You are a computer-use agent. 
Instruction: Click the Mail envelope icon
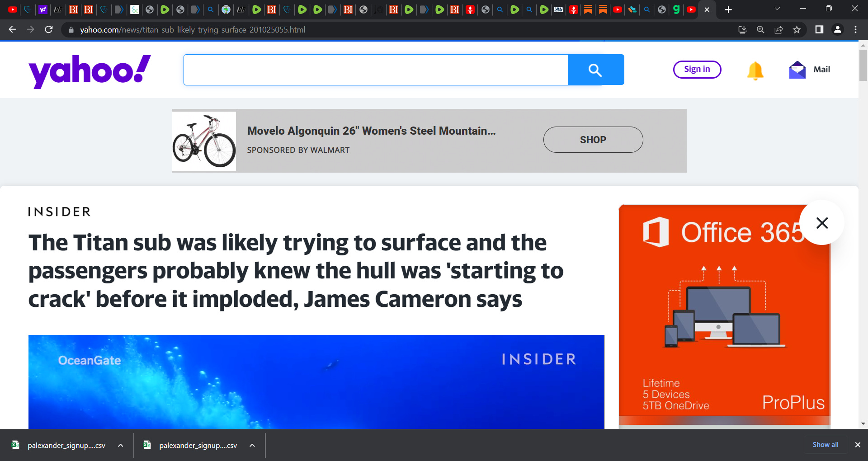(x=797, y=70)
